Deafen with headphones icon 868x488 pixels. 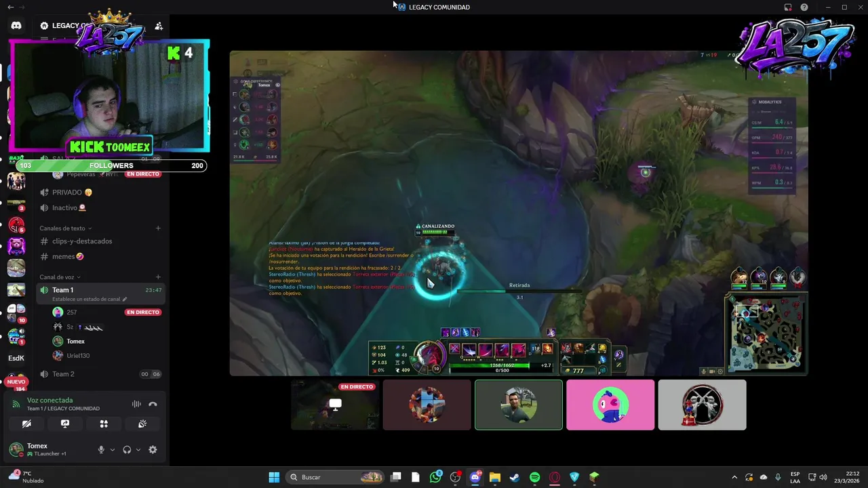127,449
